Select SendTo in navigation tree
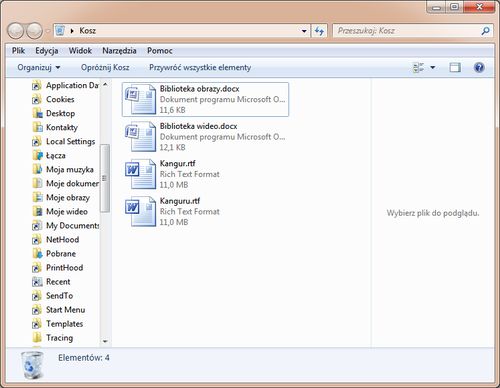Viewport: 500px width, 388px height. [x=59, y=296]
